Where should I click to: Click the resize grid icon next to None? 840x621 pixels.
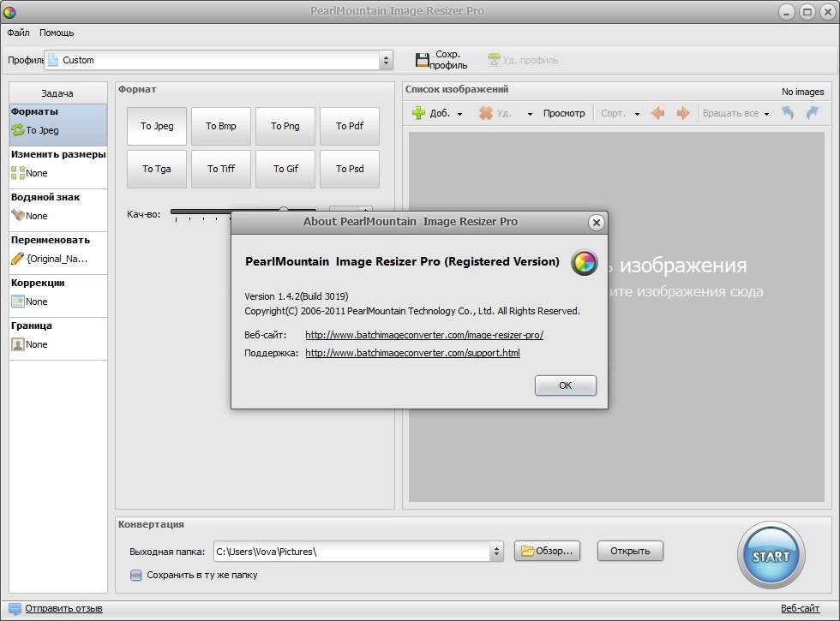18,173
